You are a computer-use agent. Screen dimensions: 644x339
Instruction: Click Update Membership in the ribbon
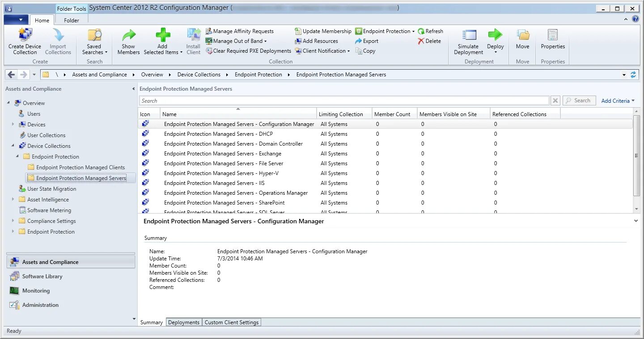(323, 31)
